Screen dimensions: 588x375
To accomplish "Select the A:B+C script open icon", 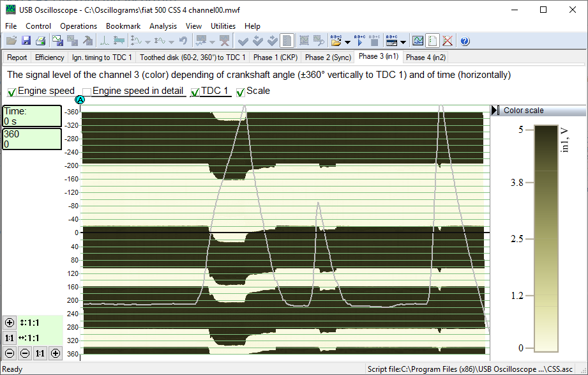I will [x=335, y=40].
